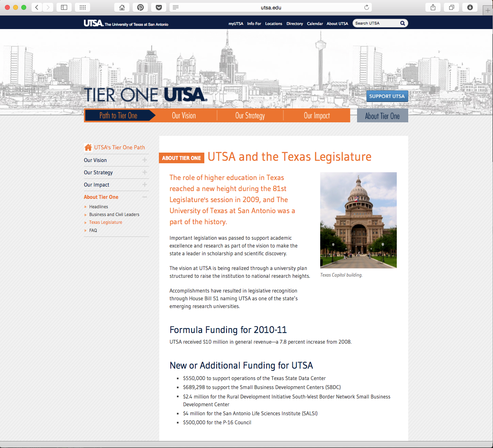This screenshot has height=448, width=493.
Task: Open the FAQ sidebar link
Action: 93,230
